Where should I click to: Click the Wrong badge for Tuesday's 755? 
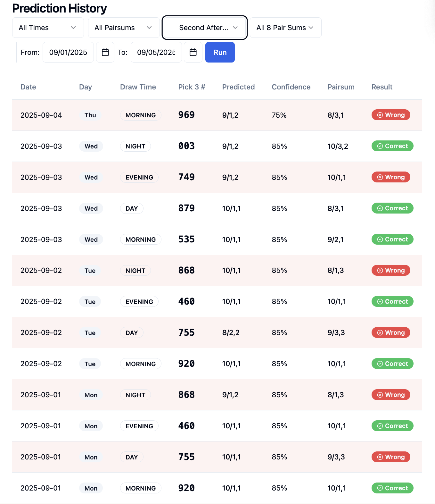391,333
